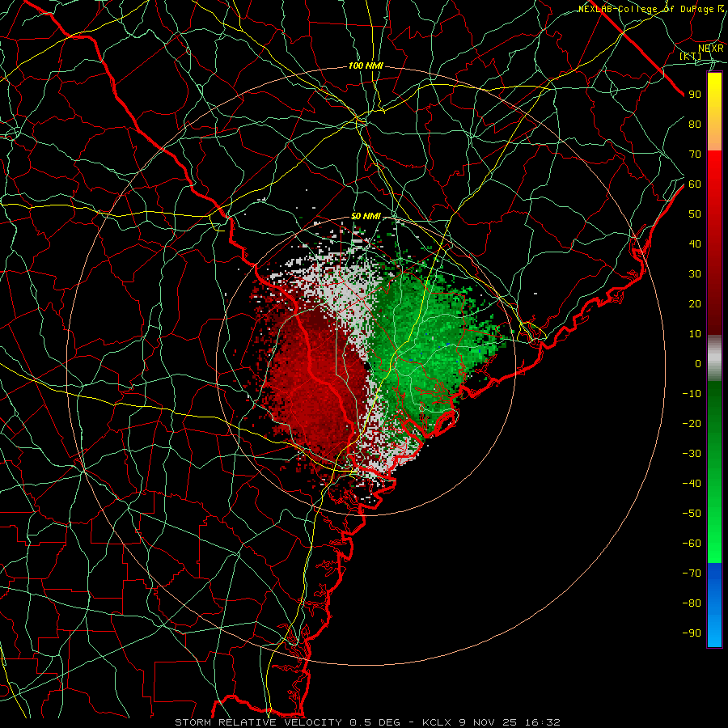Click the 50 knot scale label
728x728 pixels.
(695, 214)
